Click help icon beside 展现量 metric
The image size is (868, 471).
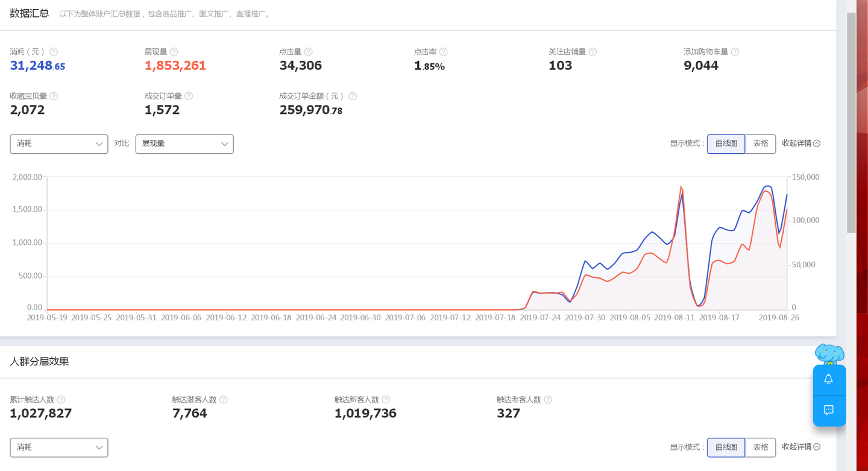pos(174,52)
